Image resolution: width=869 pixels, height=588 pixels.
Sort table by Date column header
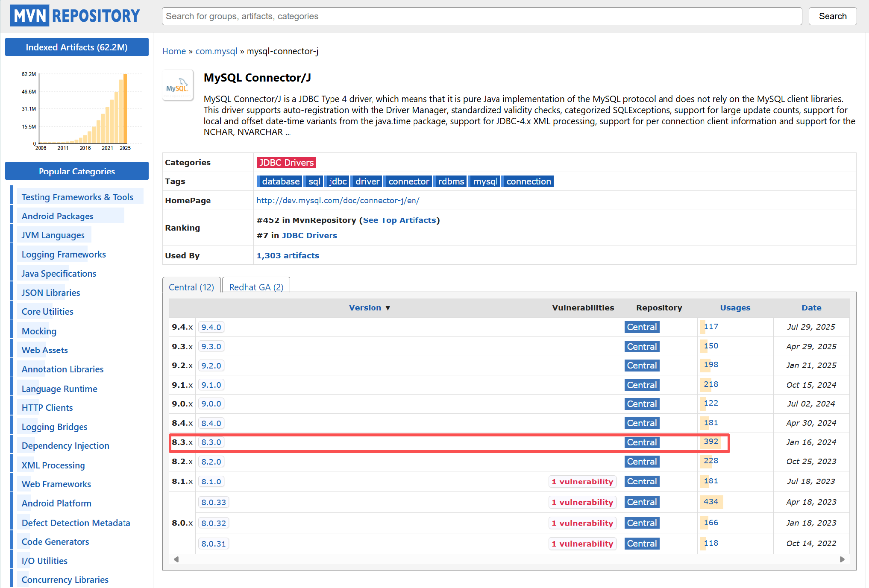[x=811, y=308]
